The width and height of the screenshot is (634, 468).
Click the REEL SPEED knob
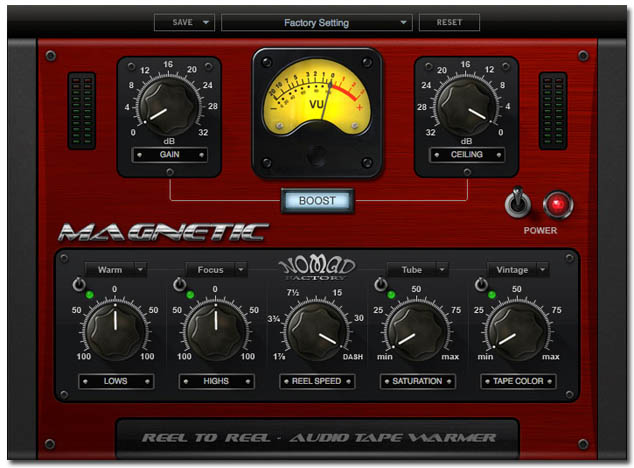click(317, 331)
